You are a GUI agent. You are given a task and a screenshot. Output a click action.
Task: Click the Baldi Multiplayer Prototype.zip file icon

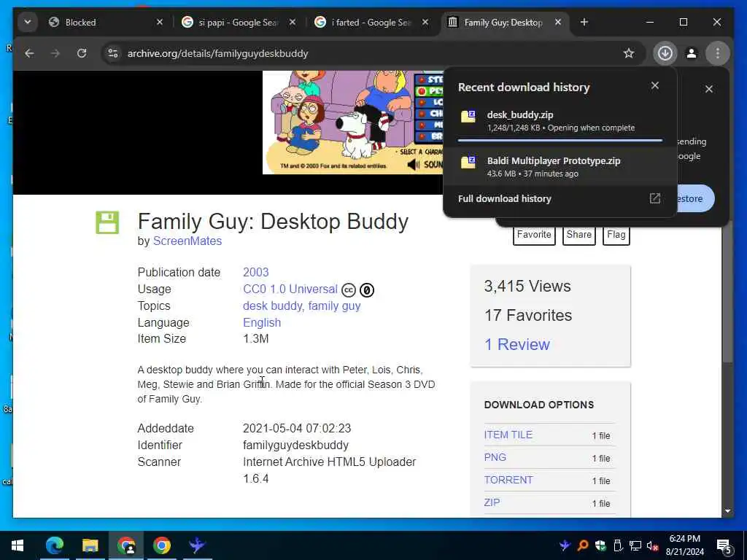click(468, 162)
